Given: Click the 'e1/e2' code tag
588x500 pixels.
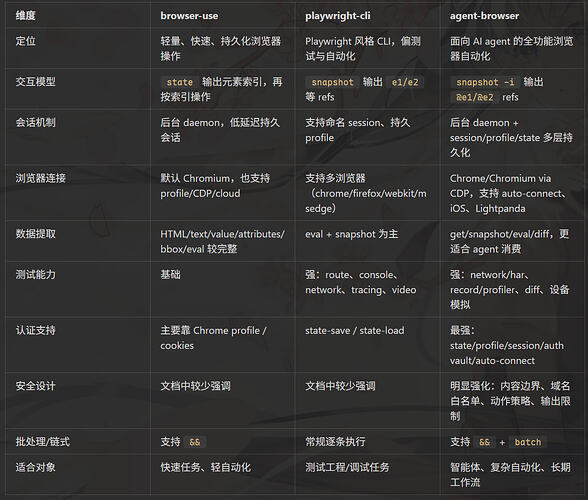Looking at the screenshot, I should pos(405,82).
